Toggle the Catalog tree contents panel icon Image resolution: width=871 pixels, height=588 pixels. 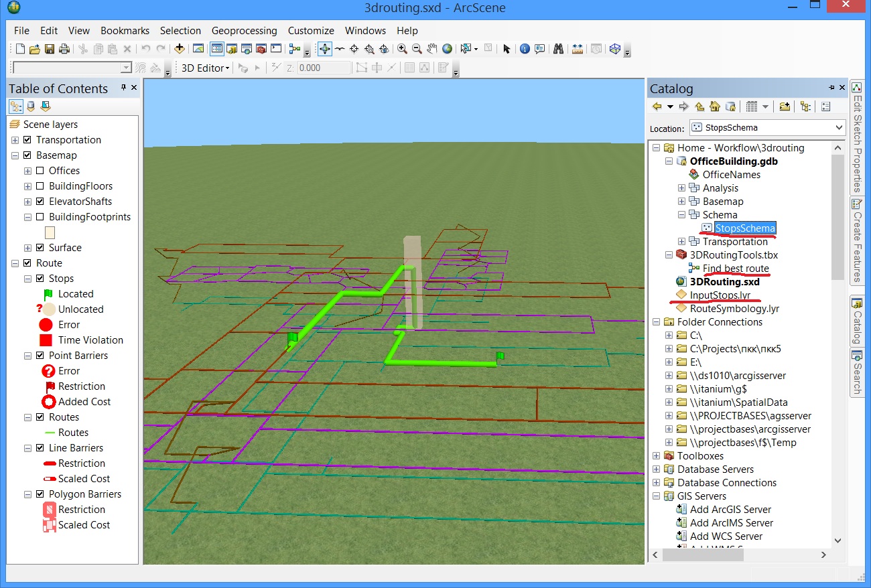click(x=805, y=106)
